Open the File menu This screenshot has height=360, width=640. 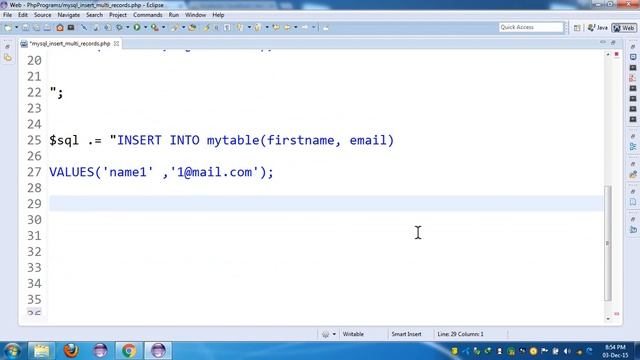coord(7,15)
